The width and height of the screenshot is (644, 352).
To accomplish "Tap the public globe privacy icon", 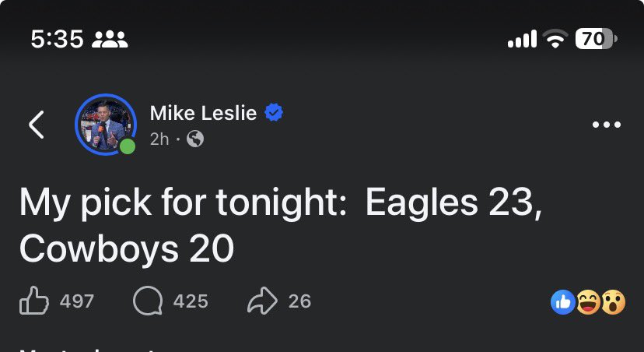I will (195, 139).
